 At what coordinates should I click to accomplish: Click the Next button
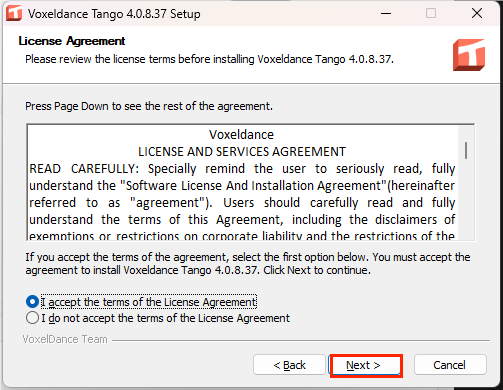(366, 365)
